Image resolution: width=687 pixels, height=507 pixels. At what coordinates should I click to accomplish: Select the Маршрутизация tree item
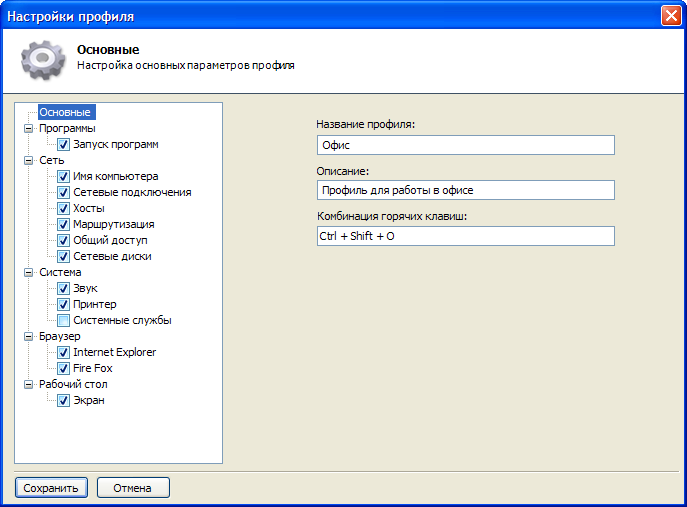click(x=113, y=224)
